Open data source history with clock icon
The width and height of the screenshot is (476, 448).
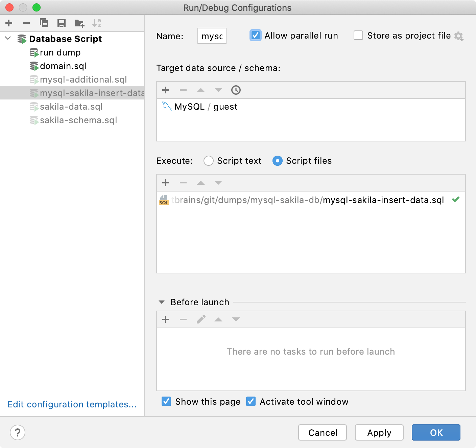coord(236,90)
